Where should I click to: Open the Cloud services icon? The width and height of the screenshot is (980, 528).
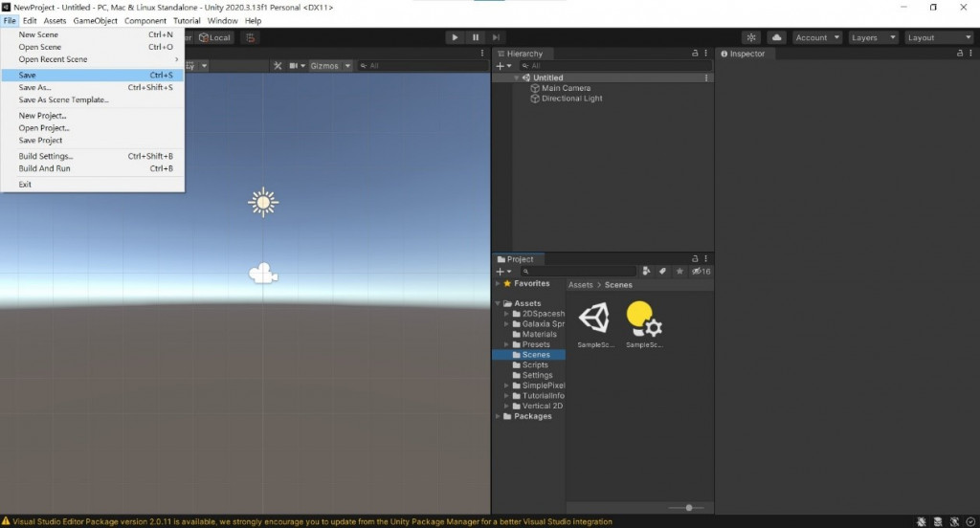click(776, 37)
